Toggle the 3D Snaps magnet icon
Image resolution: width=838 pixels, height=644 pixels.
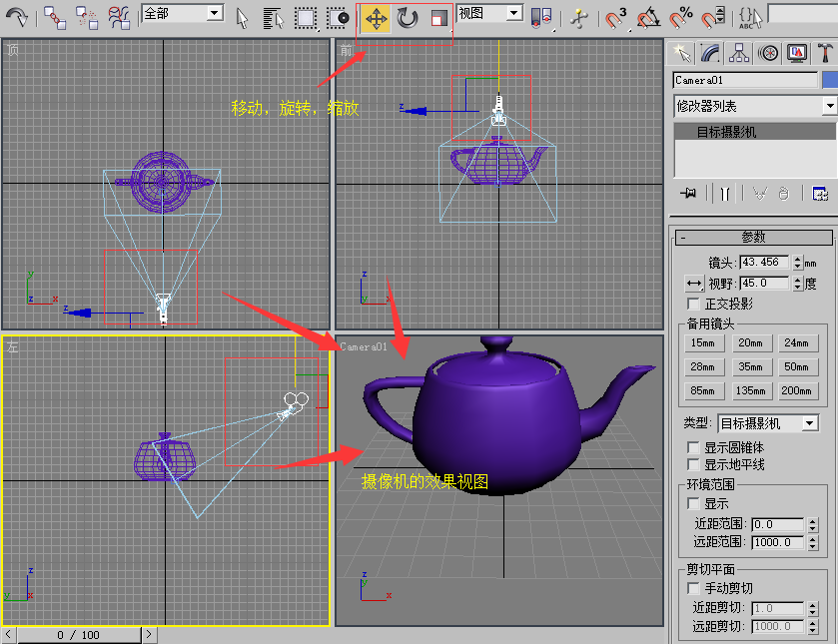(x=616, y=18)
